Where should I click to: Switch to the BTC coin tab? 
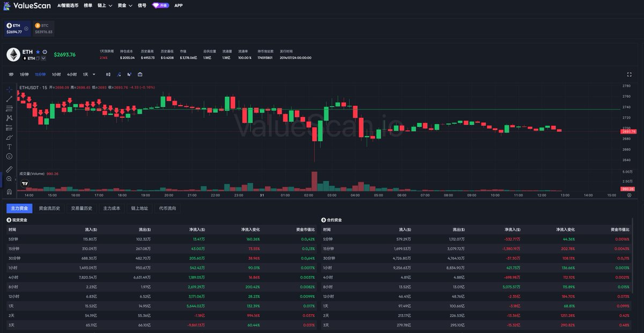point(45,28)
